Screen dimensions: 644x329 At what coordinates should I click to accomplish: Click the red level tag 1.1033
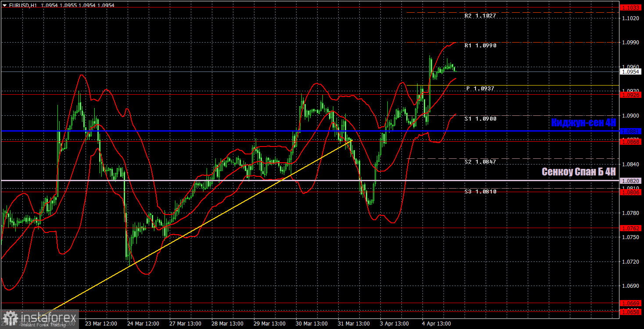pos(631,7)
